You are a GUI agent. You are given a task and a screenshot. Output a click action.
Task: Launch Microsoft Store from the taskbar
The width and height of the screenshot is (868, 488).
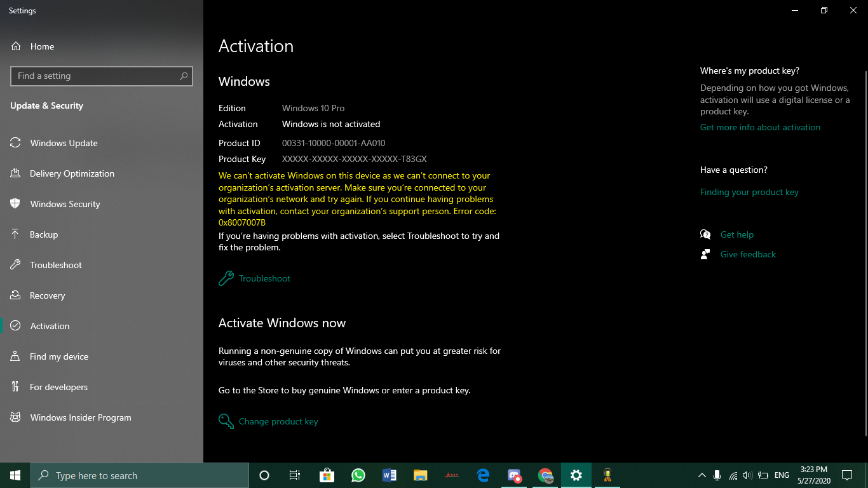pos(327,475)
